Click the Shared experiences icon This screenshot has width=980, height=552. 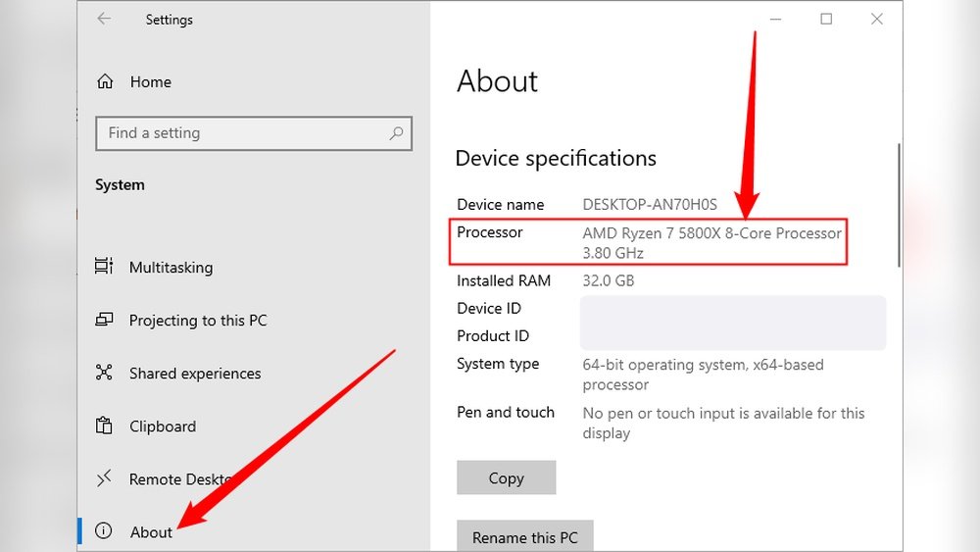pyautogui.click(x=104, y=374)
